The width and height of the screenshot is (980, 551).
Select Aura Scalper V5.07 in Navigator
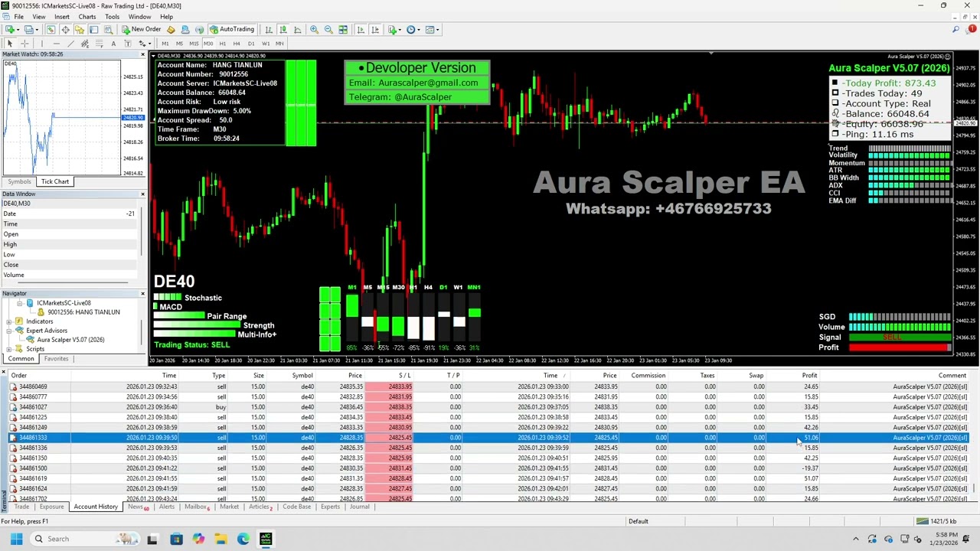point(70,340)
